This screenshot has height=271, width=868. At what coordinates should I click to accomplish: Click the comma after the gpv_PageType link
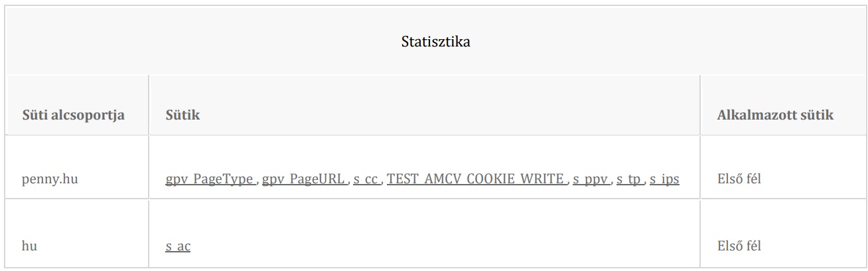coord(257,182)
